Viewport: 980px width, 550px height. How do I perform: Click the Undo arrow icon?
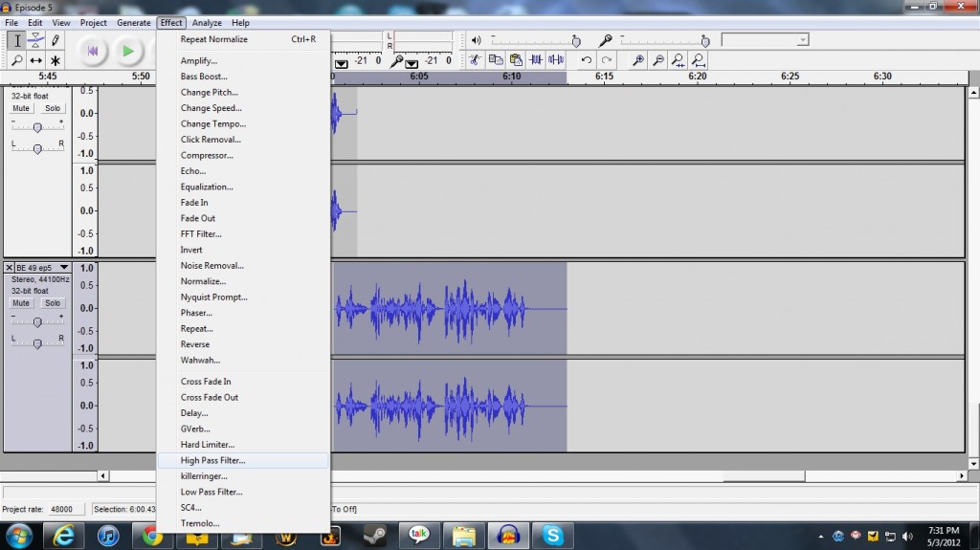(587, 60)
